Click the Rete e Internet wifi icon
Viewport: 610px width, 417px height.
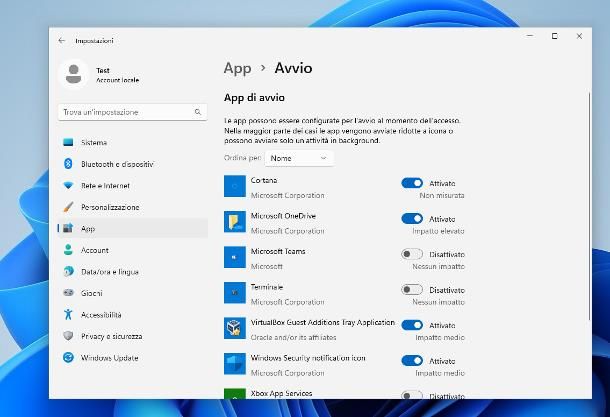pos(68,186)
